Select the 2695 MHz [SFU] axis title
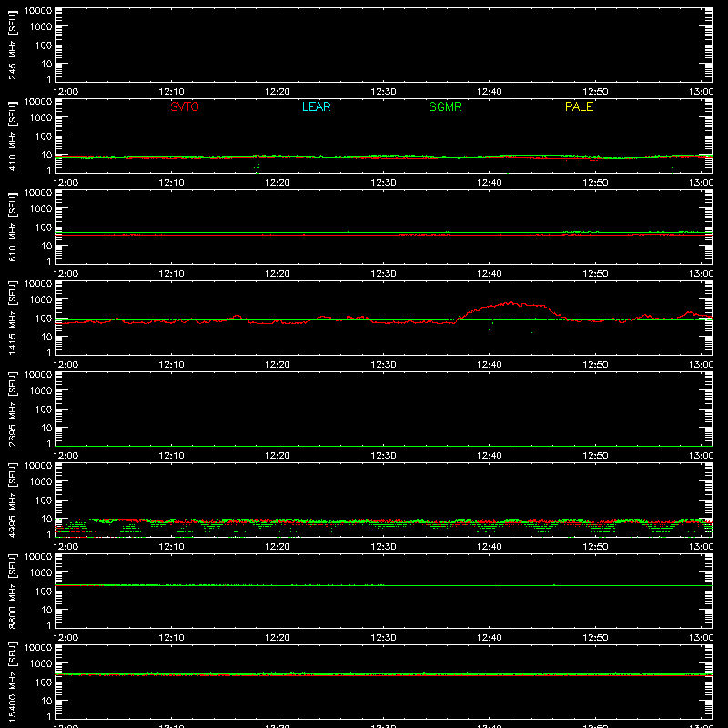Screen dimensions: 728x728 (12, 409)
